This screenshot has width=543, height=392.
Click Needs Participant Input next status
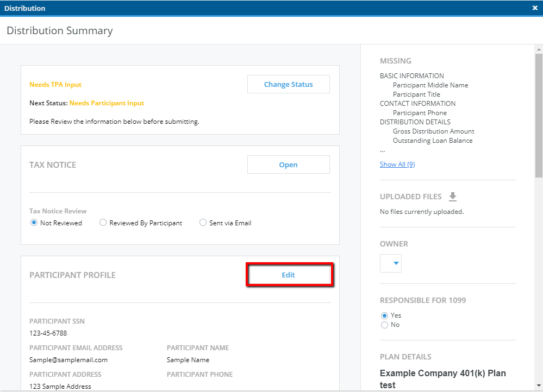tap(107, 103)
